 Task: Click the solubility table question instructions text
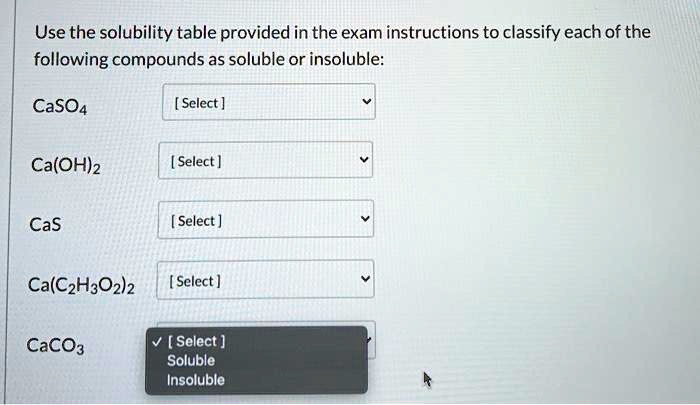coord(342,45)
